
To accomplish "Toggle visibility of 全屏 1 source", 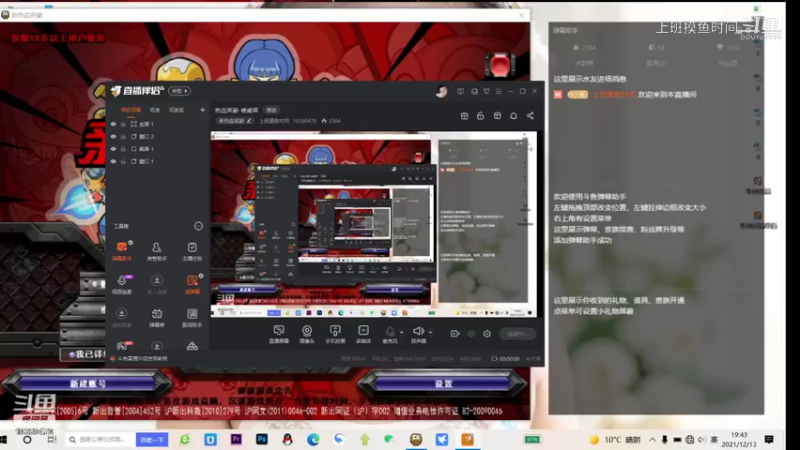I will point(113,124).
